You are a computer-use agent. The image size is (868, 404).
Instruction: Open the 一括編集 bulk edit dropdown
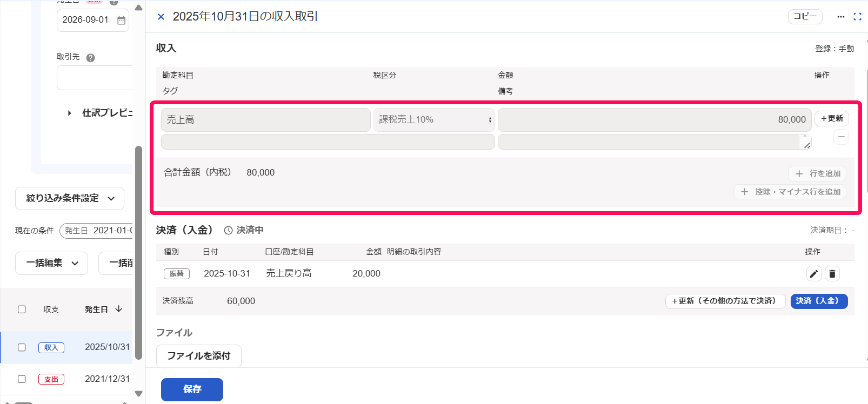pyautogui.click(x=51, y=263)
